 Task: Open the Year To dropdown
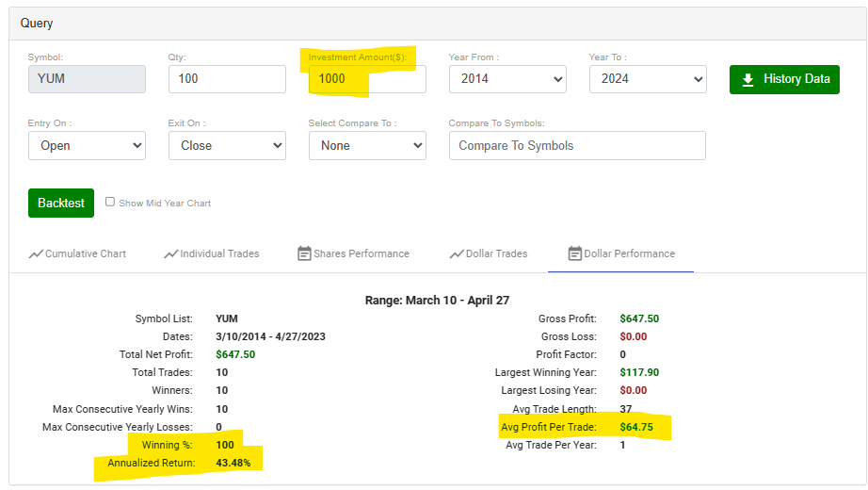click(x=648, y=79)
